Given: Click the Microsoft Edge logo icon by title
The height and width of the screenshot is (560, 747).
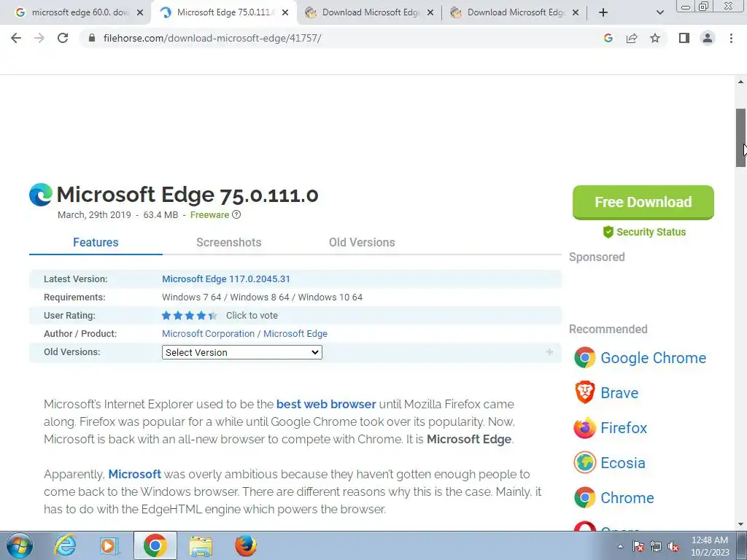Looking at the screenshot, I should tap(41, 195).
